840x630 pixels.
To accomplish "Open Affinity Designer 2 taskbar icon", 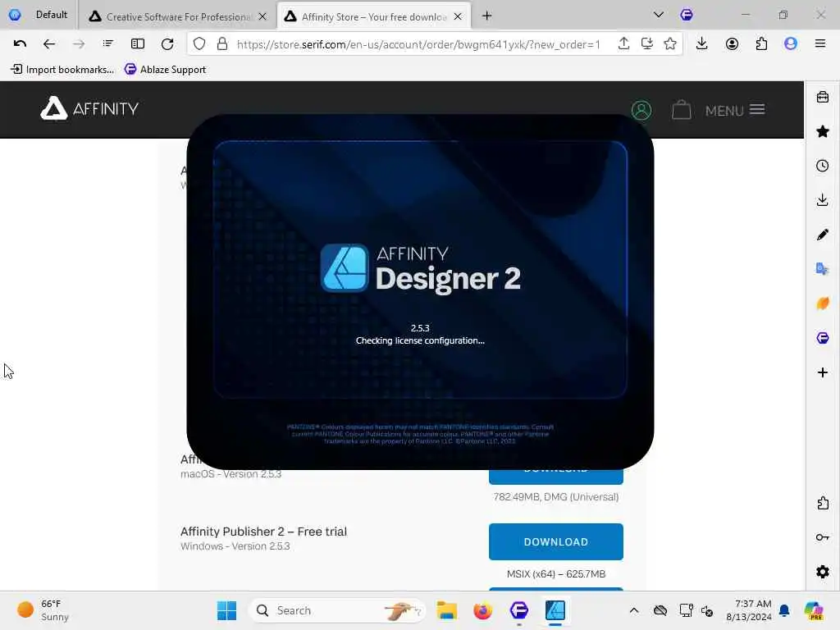I will pyautogui.click(x=555, y=610).
